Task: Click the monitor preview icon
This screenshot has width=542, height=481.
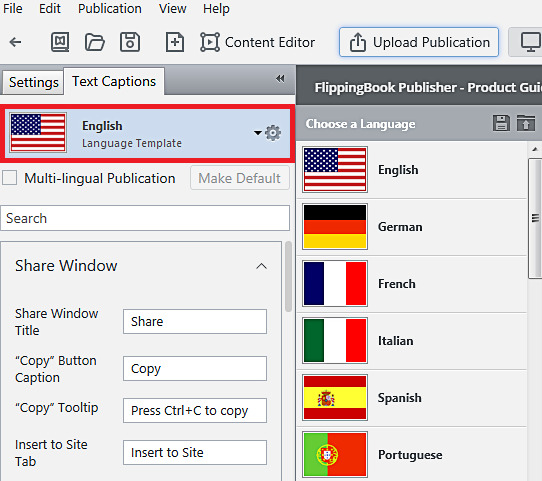Action: click(530, 42)
